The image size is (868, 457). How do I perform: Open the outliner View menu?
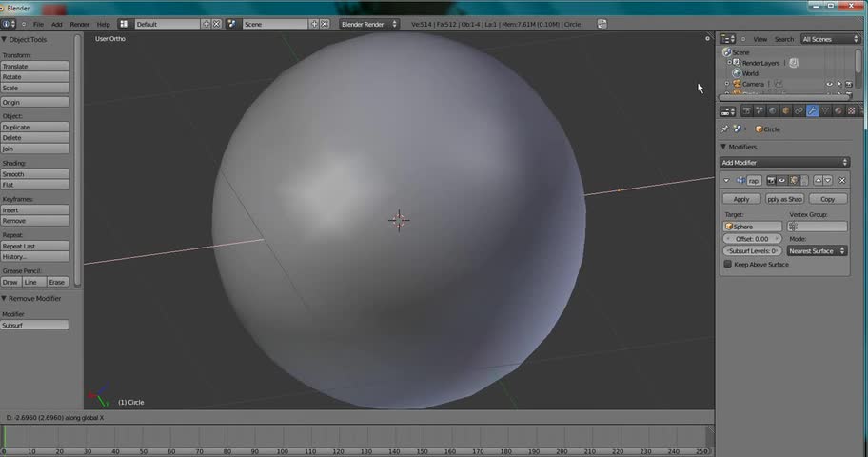tap(760, 39)
